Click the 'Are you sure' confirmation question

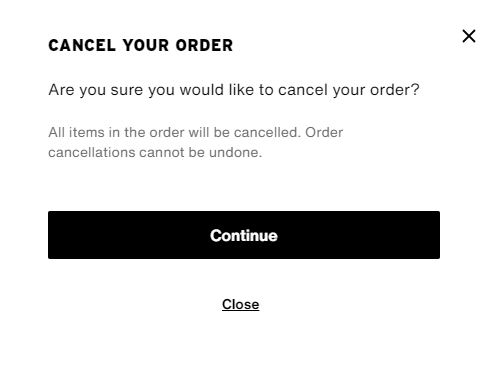(234, 90)
